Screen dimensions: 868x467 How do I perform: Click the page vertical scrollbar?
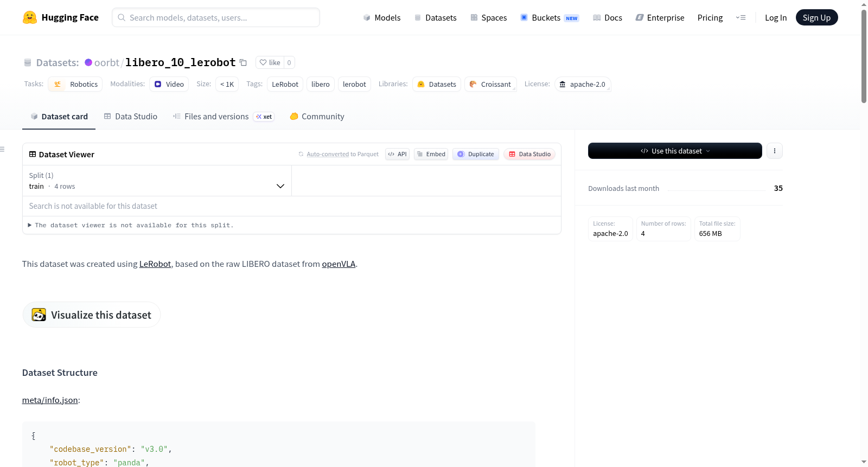pyautogui.click(x=864, y=56)
